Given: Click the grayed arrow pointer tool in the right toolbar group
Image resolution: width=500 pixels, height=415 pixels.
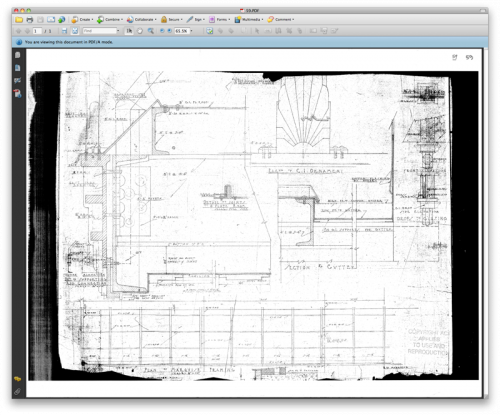Looking at the screenshot, I should pos(257,31).
